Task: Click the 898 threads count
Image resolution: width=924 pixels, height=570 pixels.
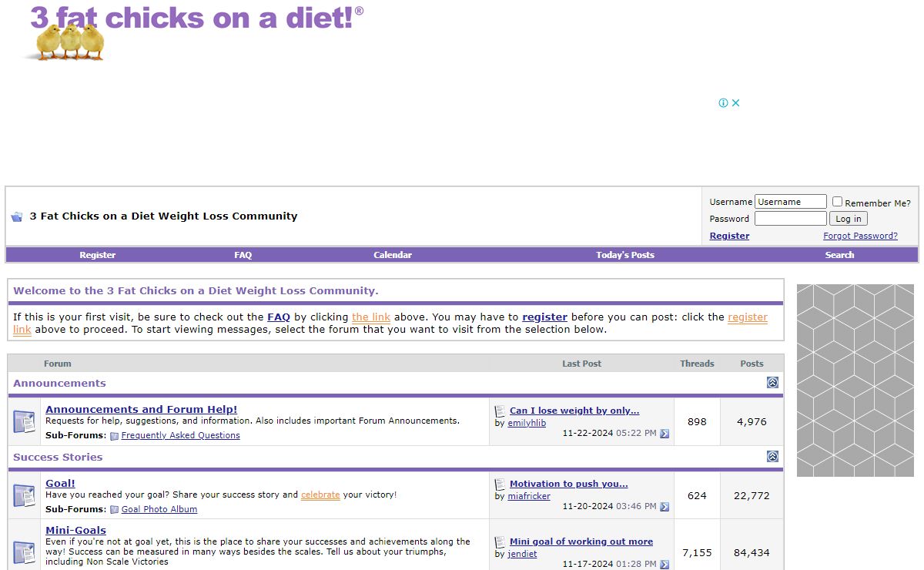Action: (x=697, y=422)
